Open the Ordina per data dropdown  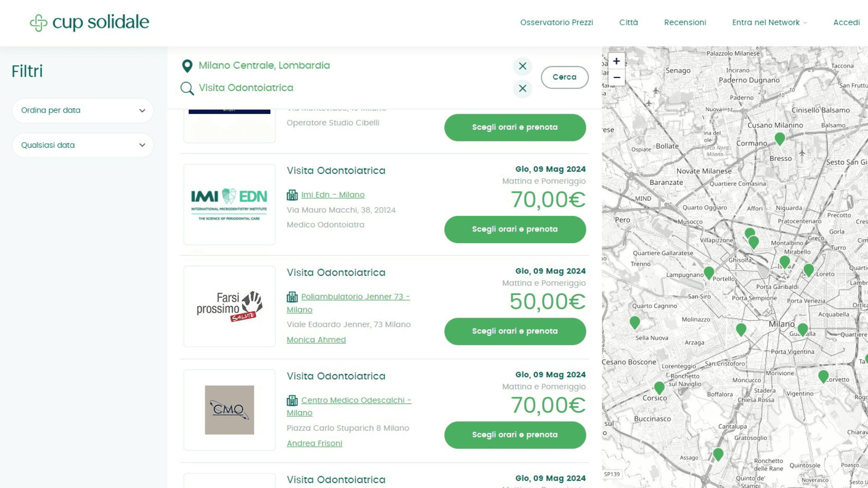(83, 111)
